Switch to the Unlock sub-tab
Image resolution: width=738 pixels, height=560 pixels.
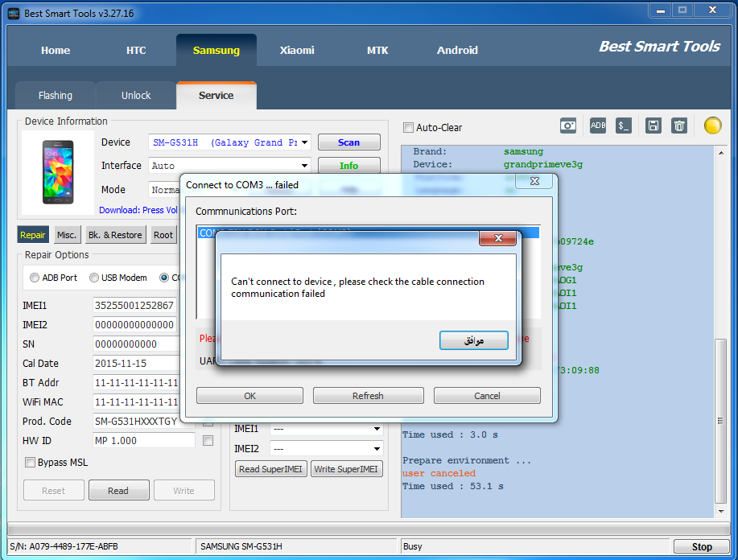(136, 96)
